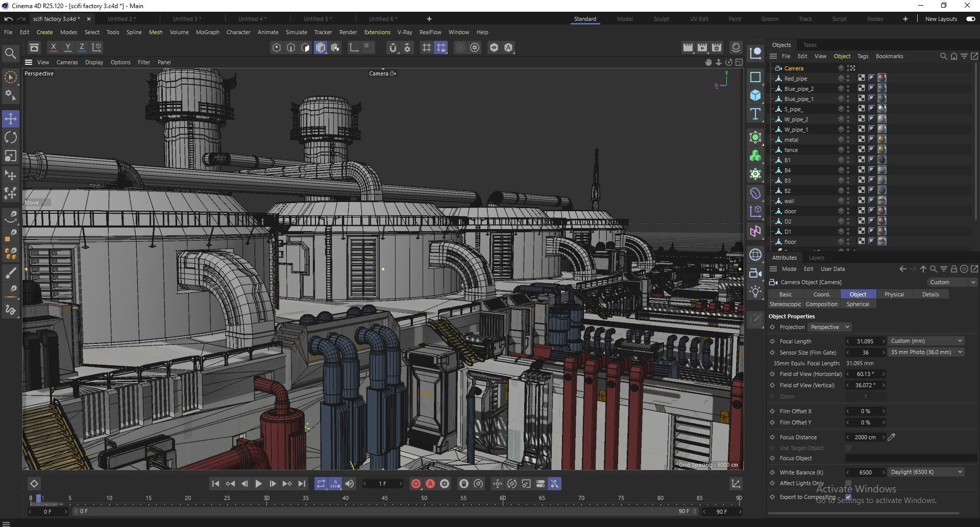Open Attributes User Data menu
This screenshot has height=527, width=980.
click(x=832, y=269)
